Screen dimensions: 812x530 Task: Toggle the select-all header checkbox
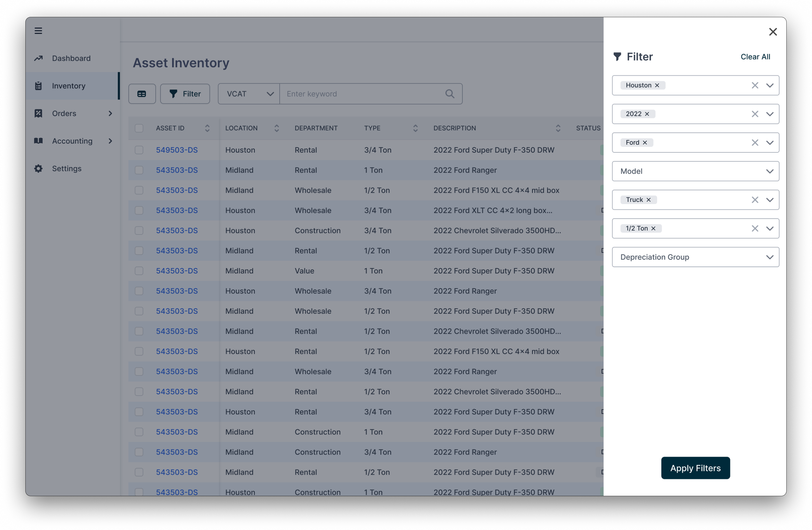(x=139, y=128)
